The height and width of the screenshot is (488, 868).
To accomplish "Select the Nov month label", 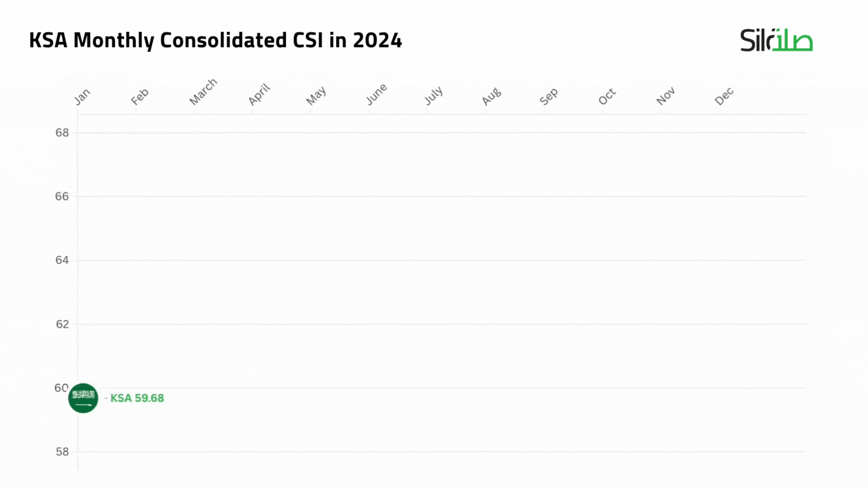I will point(665,96).
